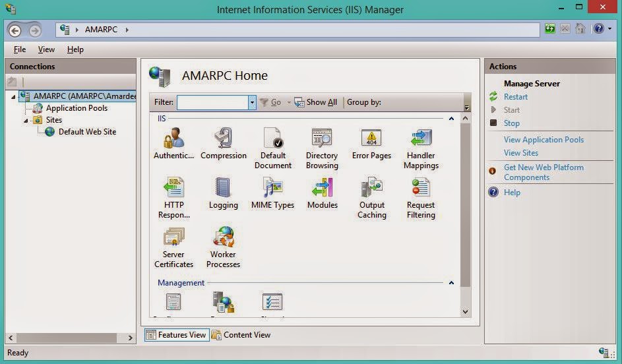Select the Sites node in the tree
The image size is (622, 364).
[x=54, y=120]
